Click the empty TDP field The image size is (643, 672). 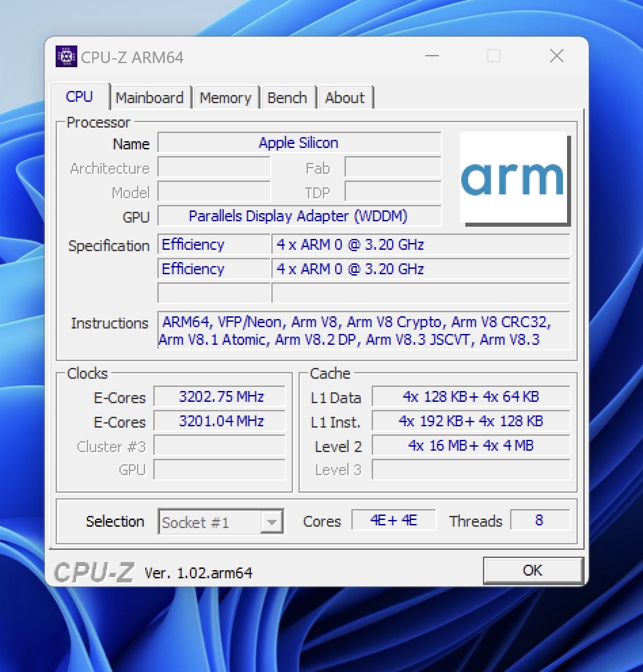pyautogui.click(x=393, y=191)
